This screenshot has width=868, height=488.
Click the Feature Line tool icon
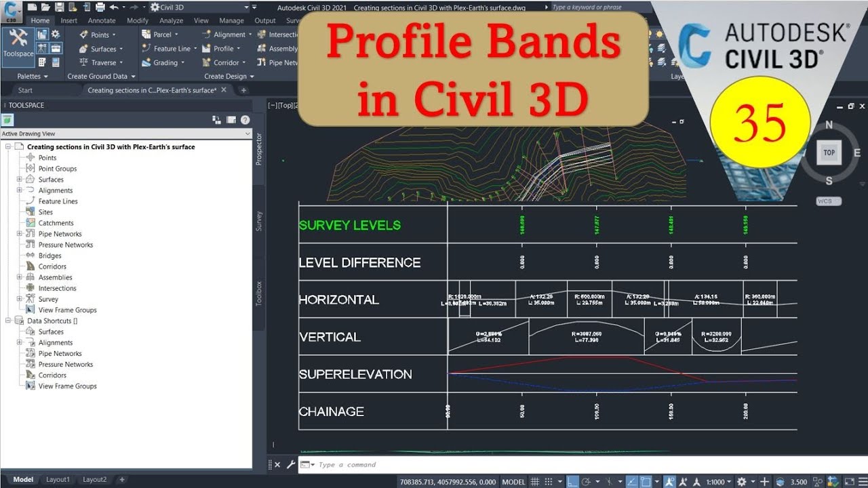[x=146, y=49]
